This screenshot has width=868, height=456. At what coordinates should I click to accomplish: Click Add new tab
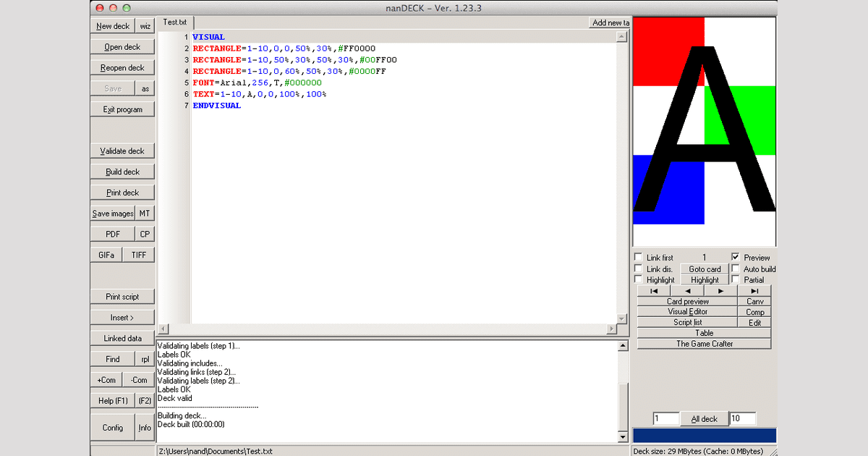click(610, 22)
